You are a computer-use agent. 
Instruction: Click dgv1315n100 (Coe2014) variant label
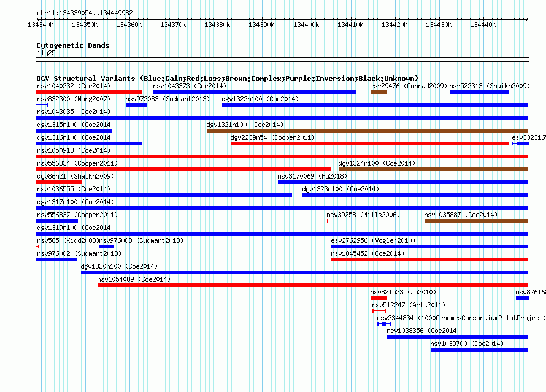(x=75, y=125)
